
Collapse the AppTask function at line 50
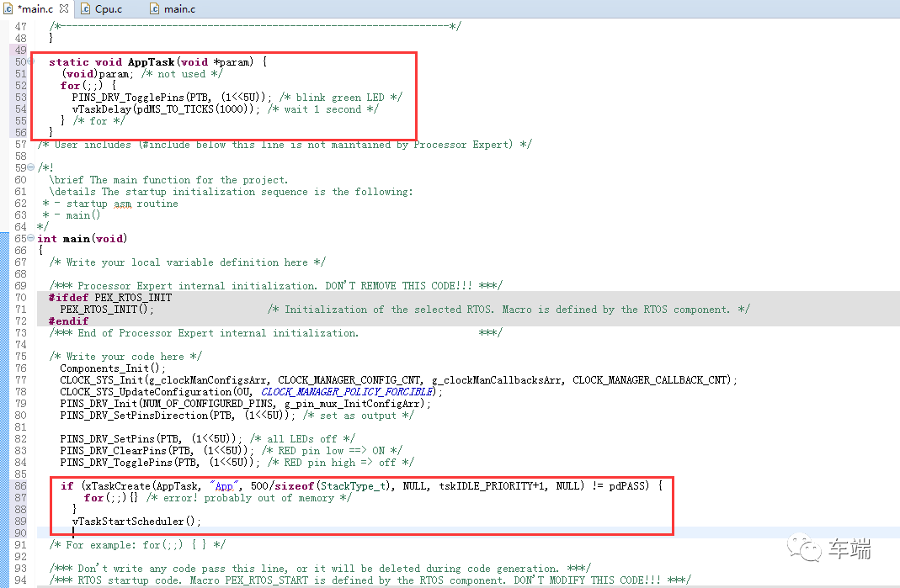pyautogui.click(x=31, y=62)
